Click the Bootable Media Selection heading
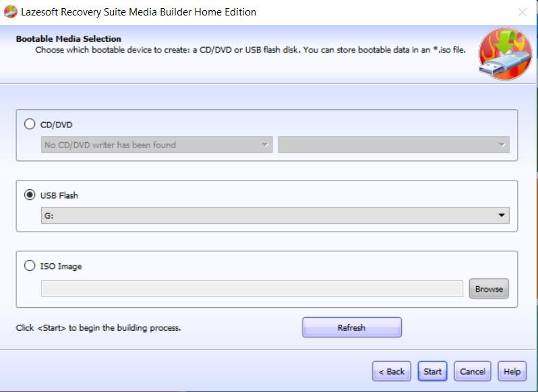The height and width of the screenshot is (392, 538). coord(69,39)
